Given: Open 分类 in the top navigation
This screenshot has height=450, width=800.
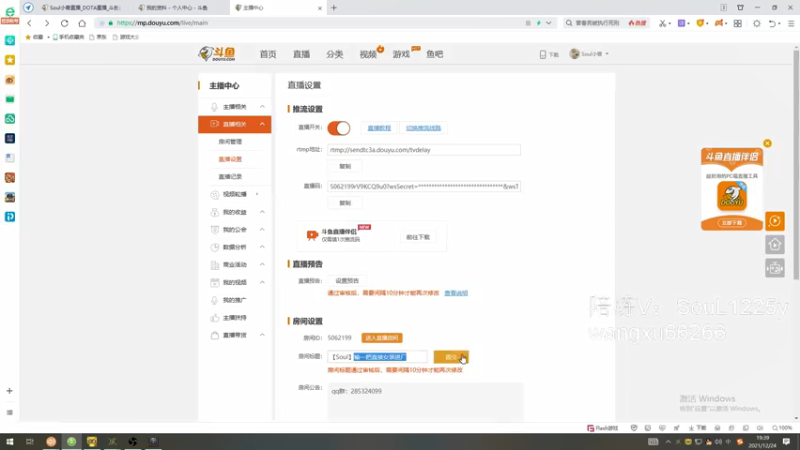Looking at the screenshot, I should tap(335, 54).
